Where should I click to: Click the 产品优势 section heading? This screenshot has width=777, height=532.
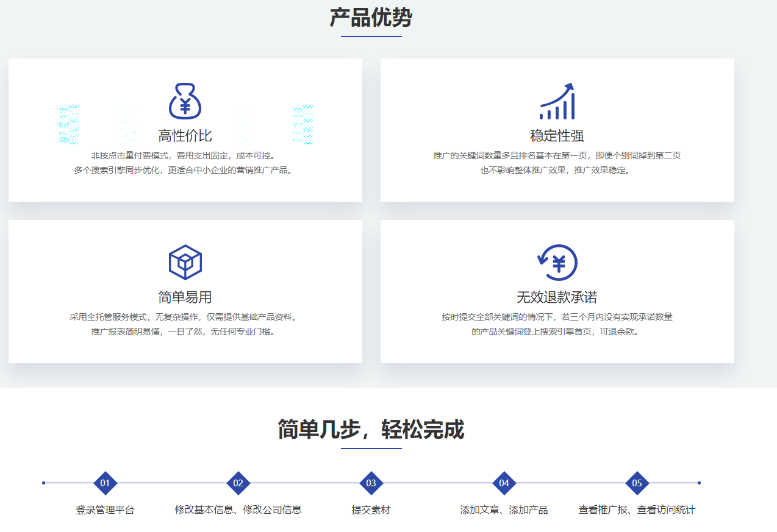pyautogui.click(x=371, y=18)
